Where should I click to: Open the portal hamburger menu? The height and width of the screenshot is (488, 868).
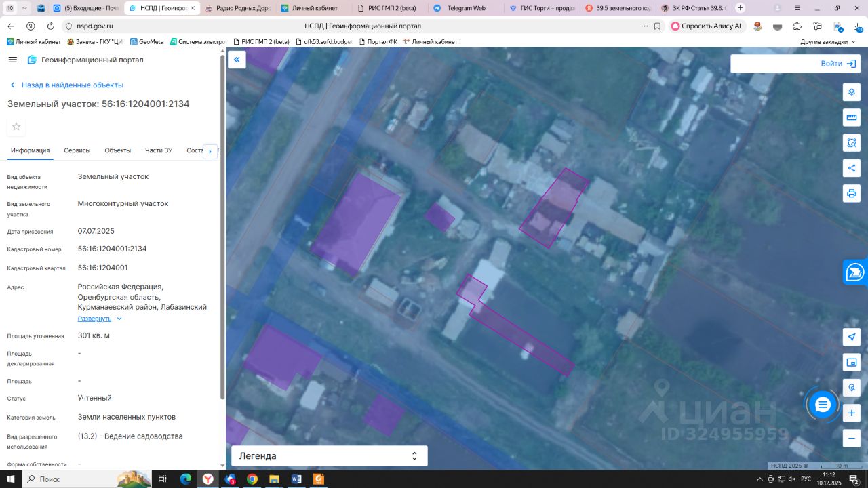tap(12, 60)
